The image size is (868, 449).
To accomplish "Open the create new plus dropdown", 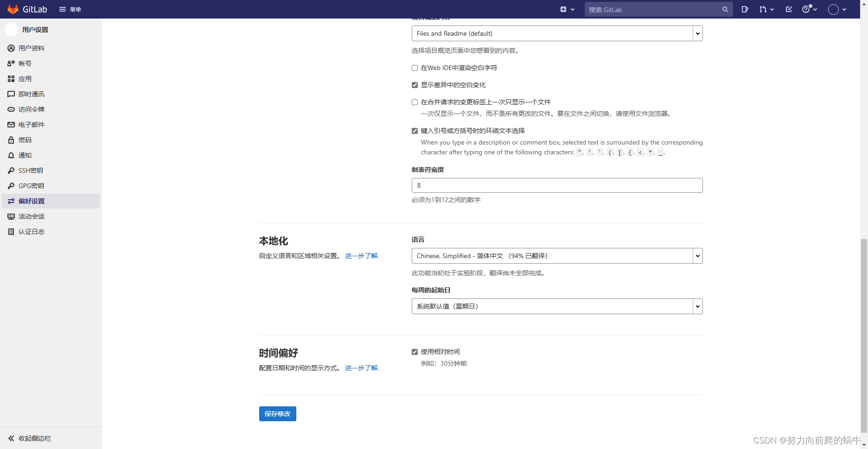I will [x=567, y=9].
